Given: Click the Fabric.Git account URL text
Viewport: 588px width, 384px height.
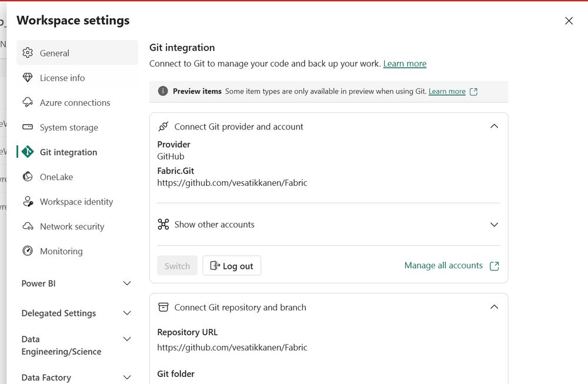Looking at the screenshot, I should tap(232, 183).
